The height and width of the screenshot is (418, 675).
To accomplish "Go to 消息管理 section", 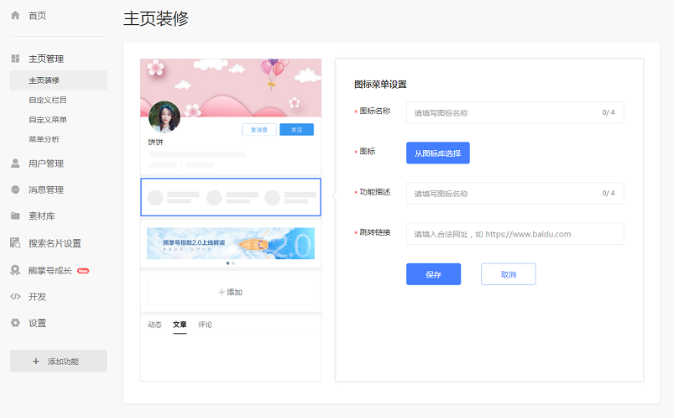I will point(46,190).
